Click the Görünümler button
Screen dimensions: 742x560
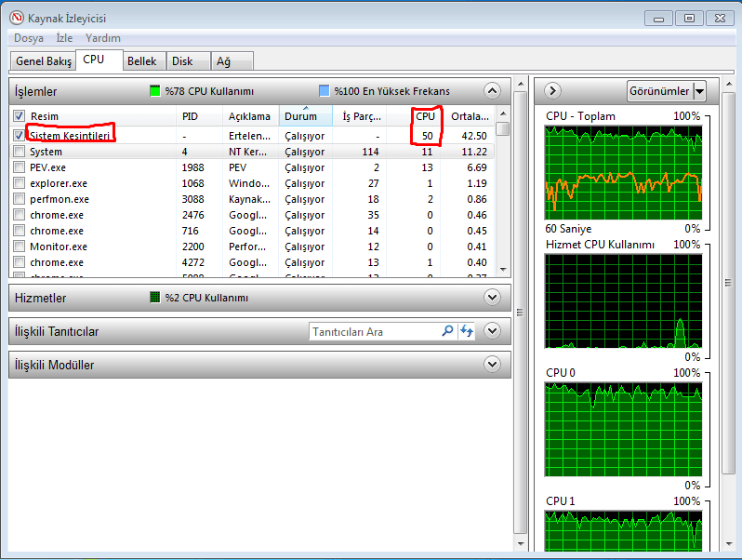coord(660,91)
